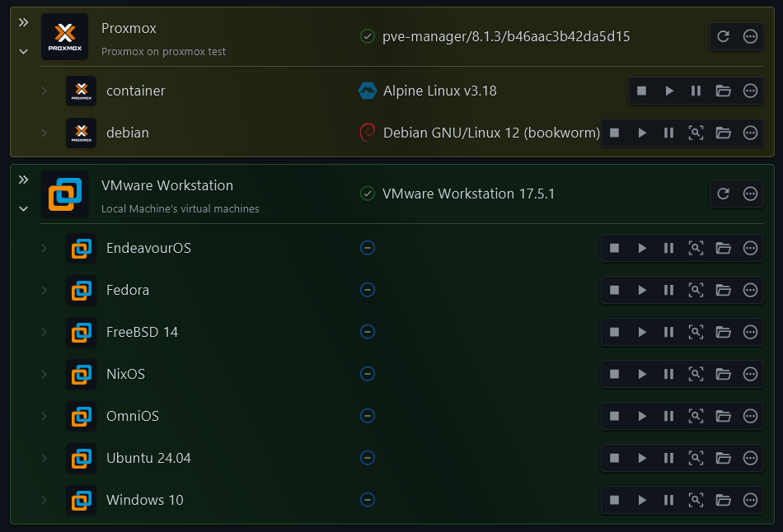Screen dimensions: 783x532
Task: Expand the Fedora row
Action: (44, 290)
